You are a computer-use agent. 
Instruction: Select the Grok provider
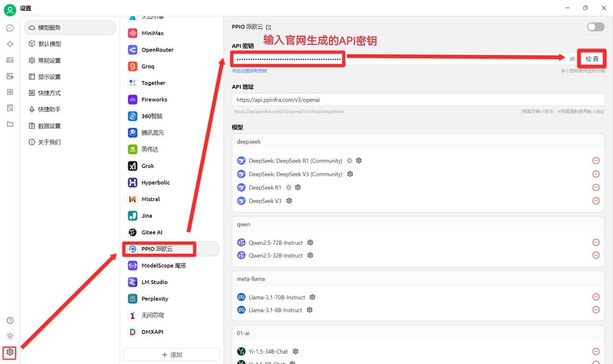[171, 166]
